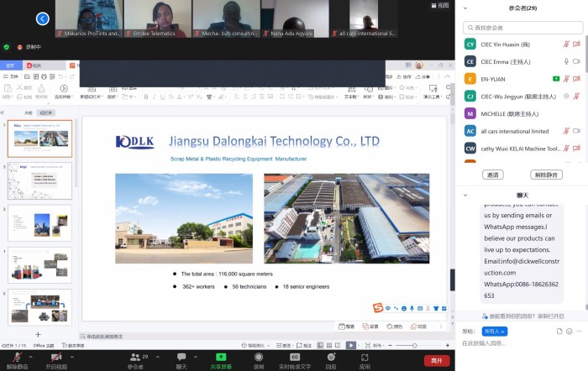
Task: Switch to Slides tab in slide panel
Action: [x=46, y=112]
